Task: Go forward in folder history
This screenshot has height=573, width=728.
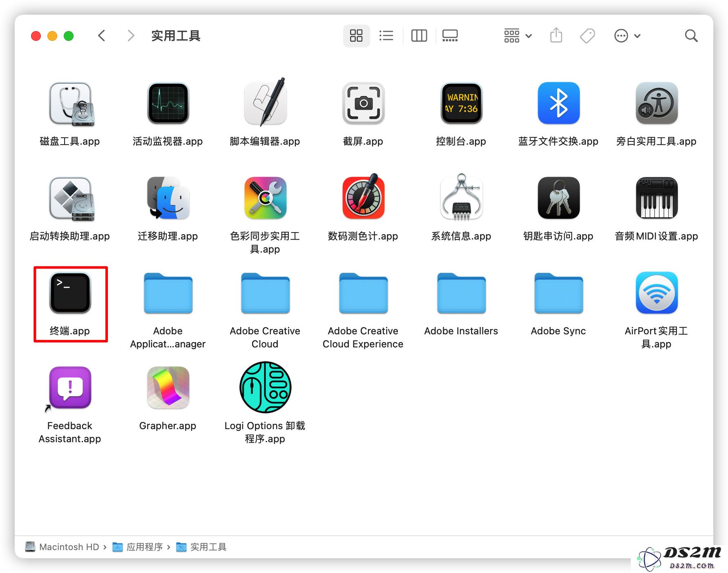Action: click(131, 36)
